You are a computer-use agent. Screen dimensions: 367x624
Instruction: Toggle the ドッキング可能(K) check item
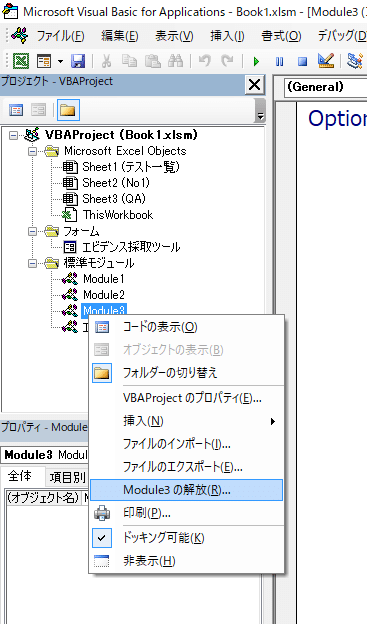186,538
